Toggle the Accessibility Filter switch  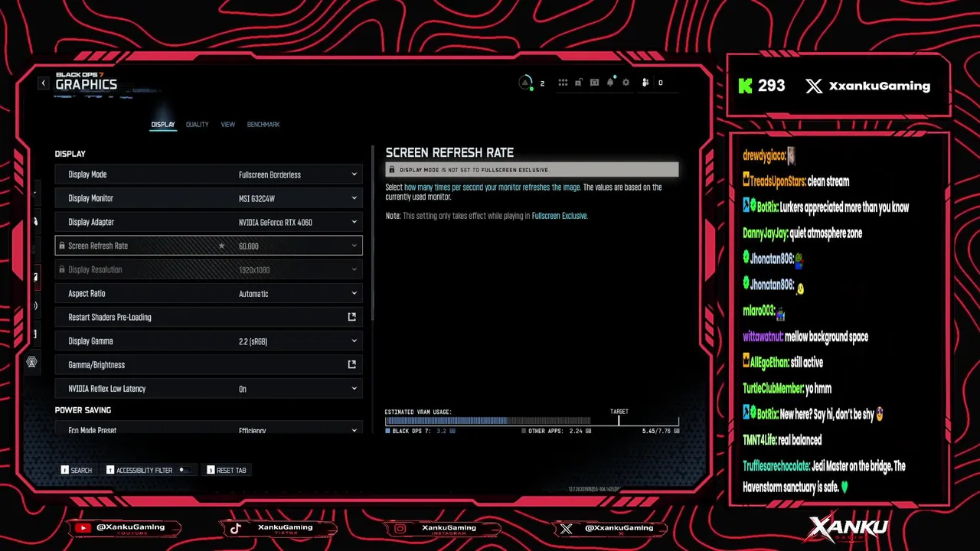(x=184, y=470)
